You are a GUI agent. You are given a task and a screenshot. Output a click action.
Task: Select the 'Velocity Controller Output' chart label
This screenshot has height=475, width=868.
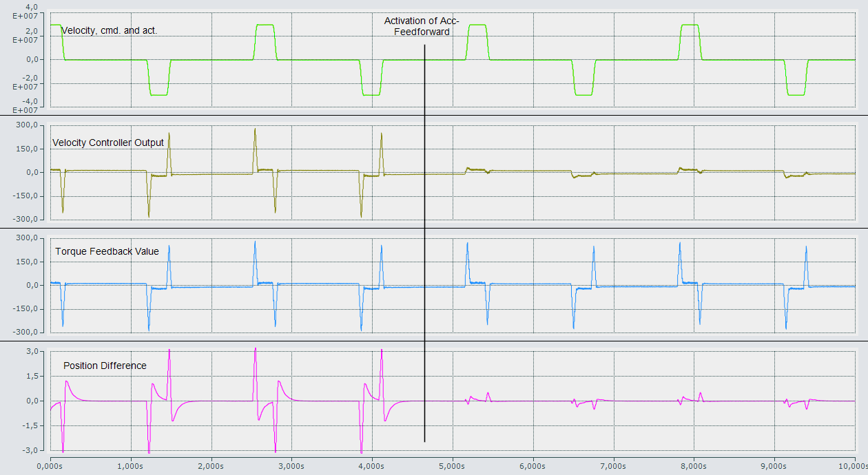coord(108,142)
